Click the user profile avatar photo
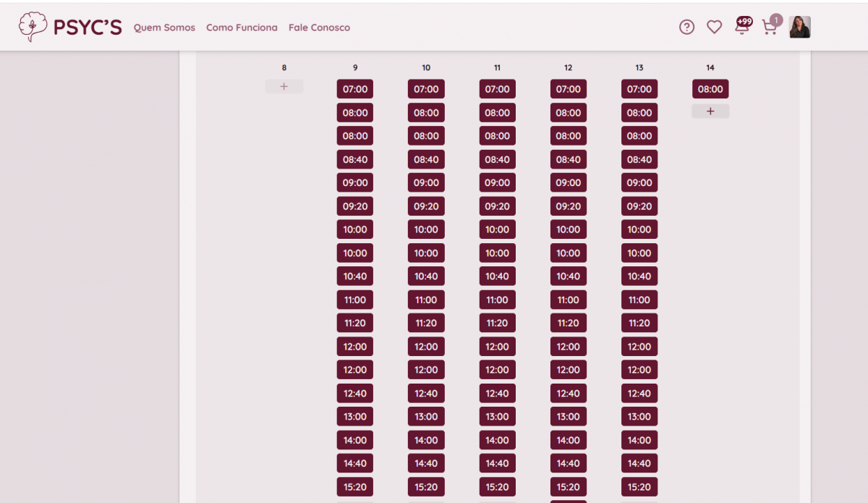Image resolution: width=868 pixels, height=503 pixels. pyautogui.click(x=799, y=28)
